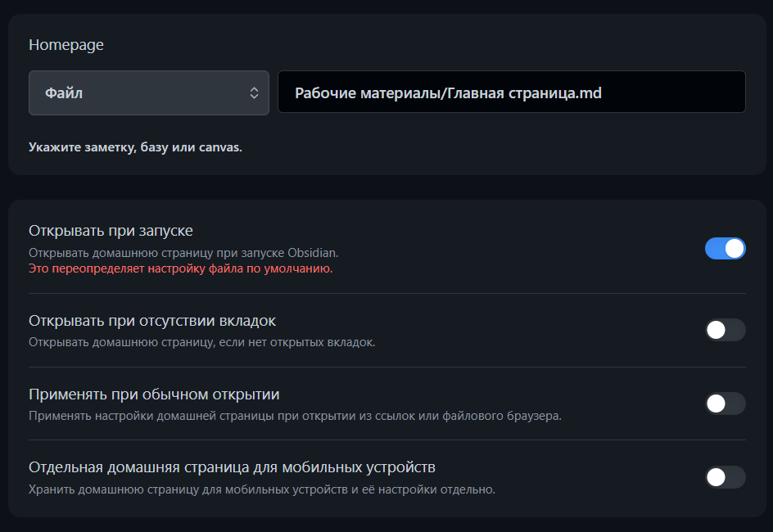Image resolution: width=773 pixels, height=532 pixels.
Task: Click the homepage file path input field
Action: click(512, 92)
